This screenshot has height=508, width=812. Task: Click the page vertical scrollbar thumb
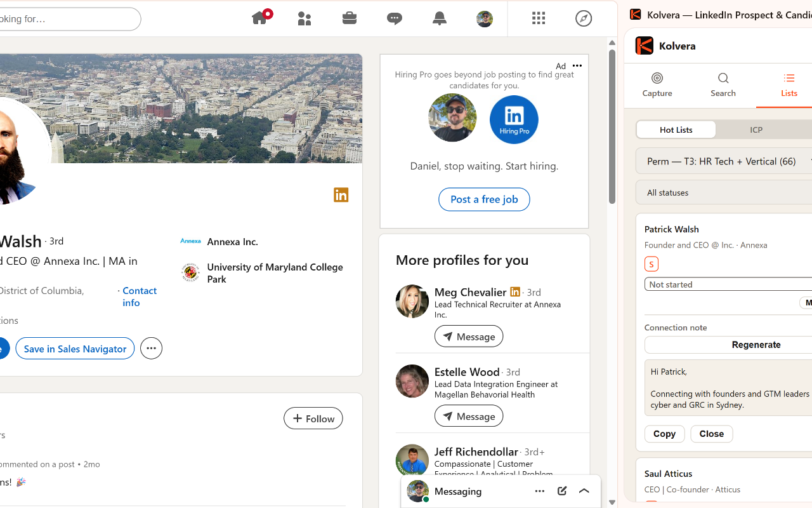612,127
